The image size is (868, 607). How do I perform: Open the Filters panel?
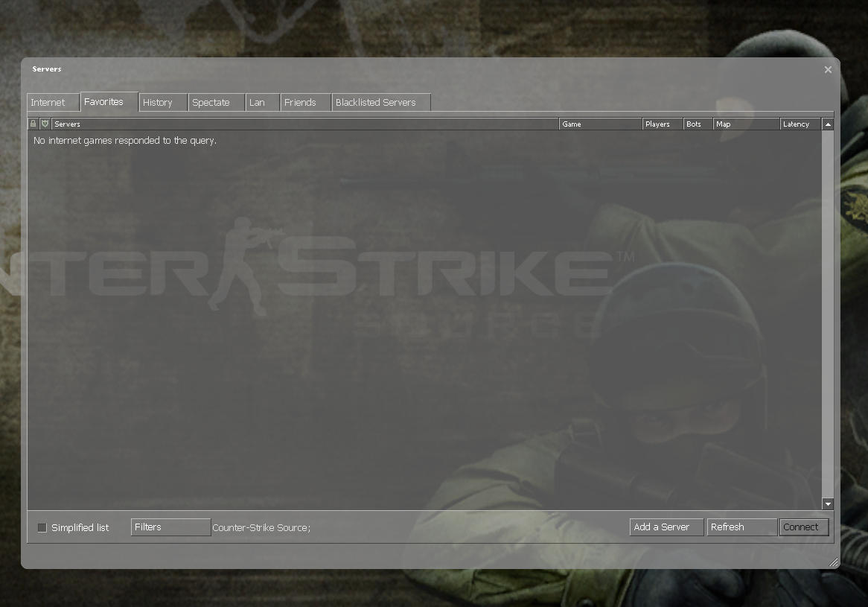click(x=170, y=527)
